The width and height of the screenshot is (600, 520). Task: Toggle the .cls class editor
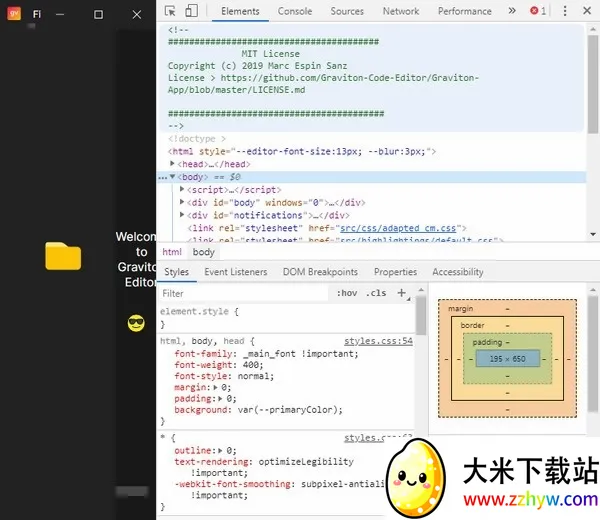pyautogui.click(x=376, y=293)
